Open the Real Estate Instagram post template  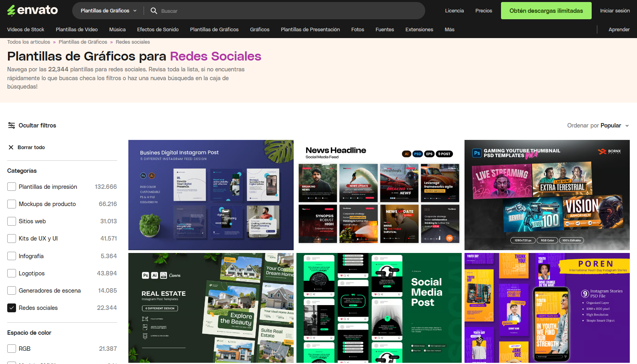pos(211,308)
